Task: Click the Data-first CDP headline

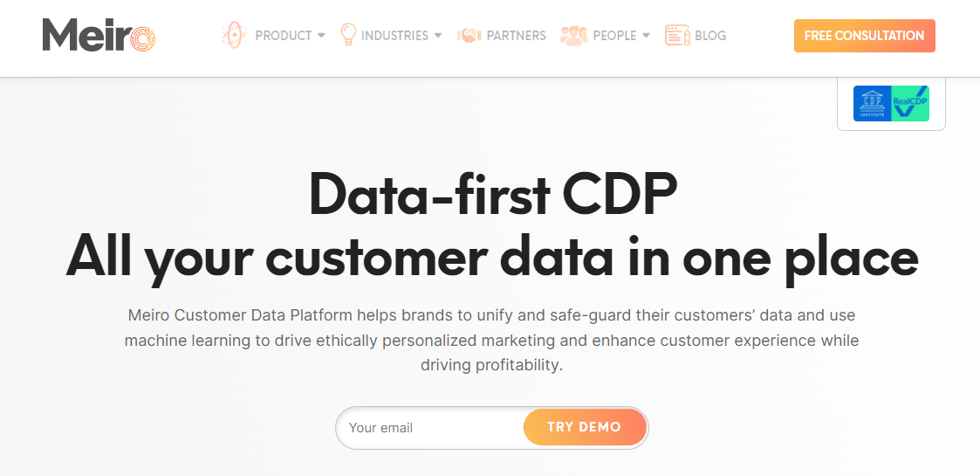Action: pos(492,195)
